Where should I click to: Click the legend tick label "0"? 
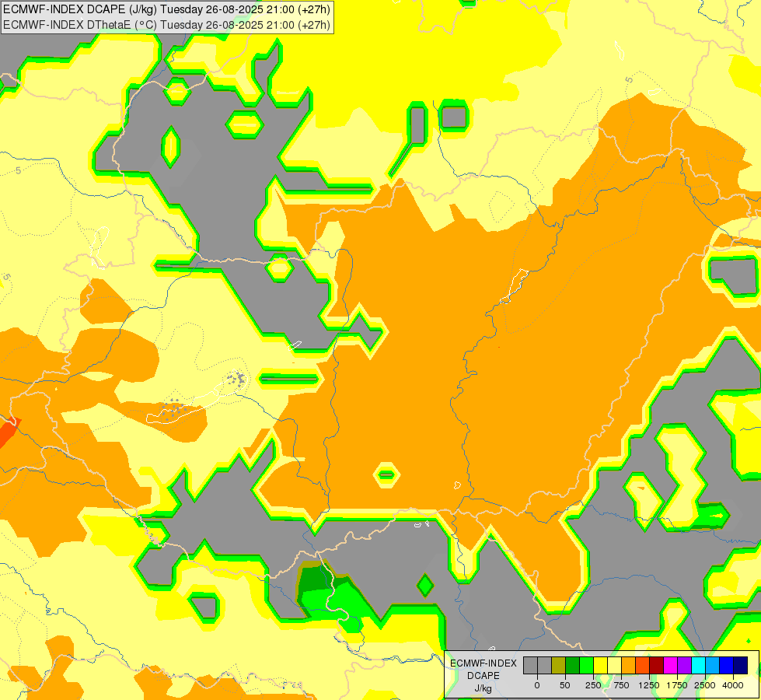pos(537,685)
